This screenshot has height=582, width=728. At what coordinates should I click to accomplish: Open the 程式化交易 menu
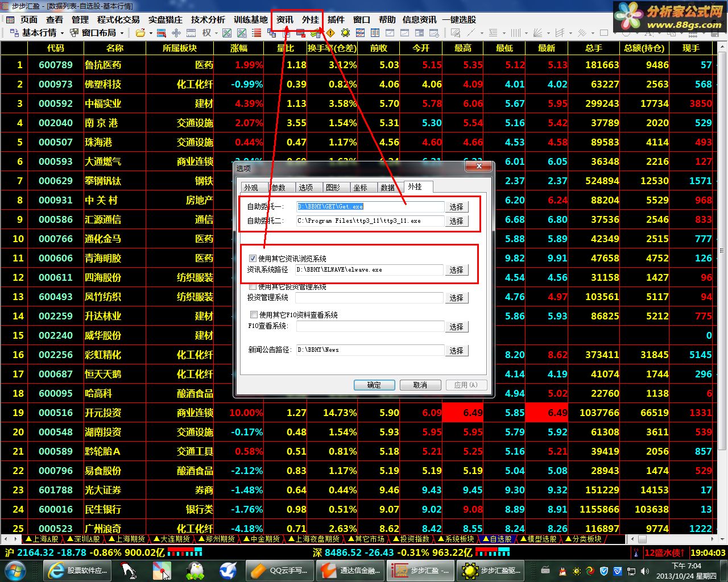[118, 19]
